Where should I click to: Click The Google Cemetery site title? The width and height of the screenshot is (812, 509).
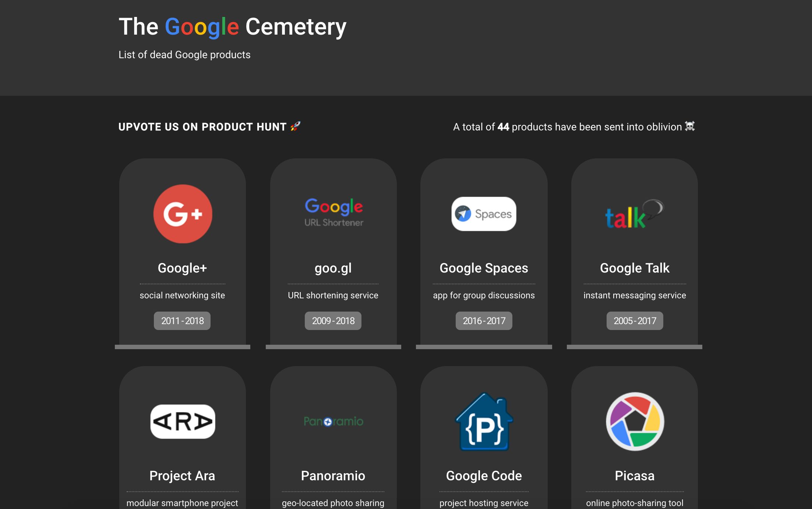(232, 26)
